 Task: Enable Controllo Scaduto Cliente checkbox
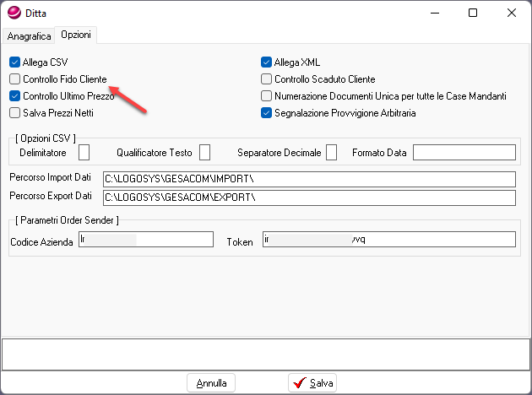click(267, 78)
